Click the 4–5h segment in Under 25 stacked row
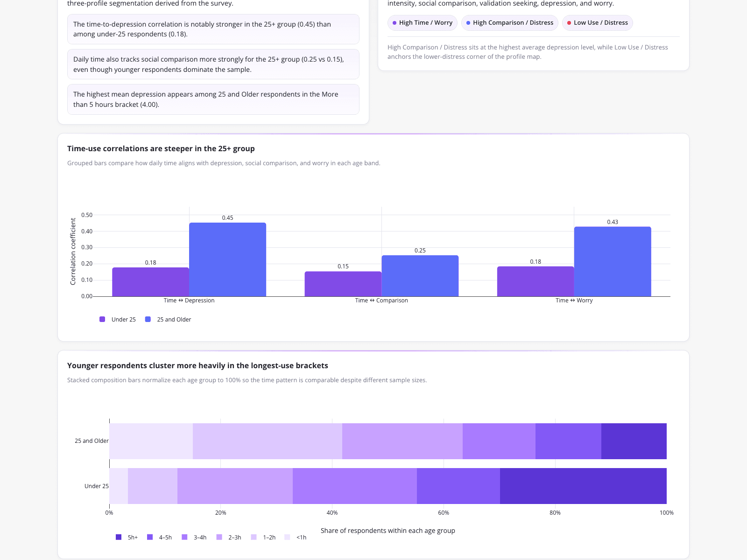The height and width of the screenshot is (560, 747). tap(458, 486)
